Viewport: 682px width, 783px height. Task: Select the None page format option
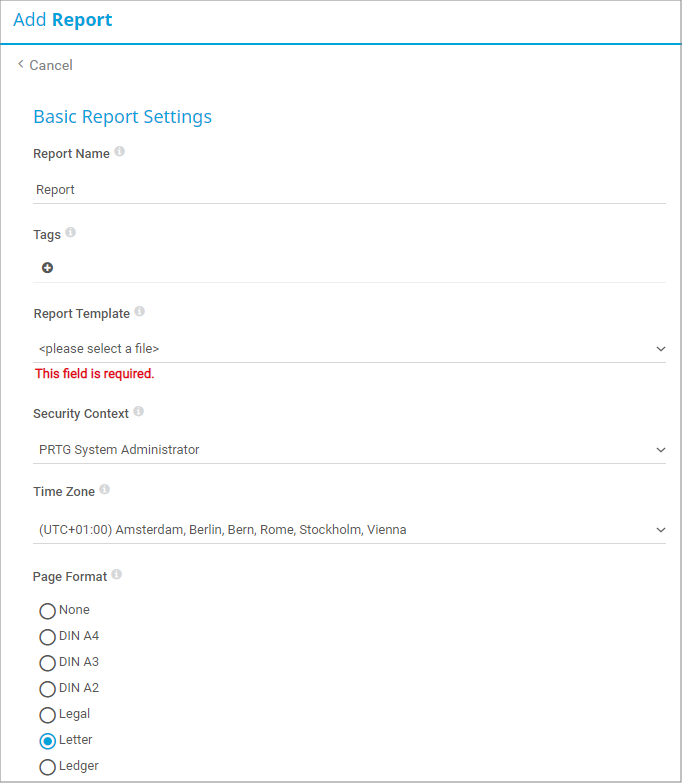click(x=47, y=611)
